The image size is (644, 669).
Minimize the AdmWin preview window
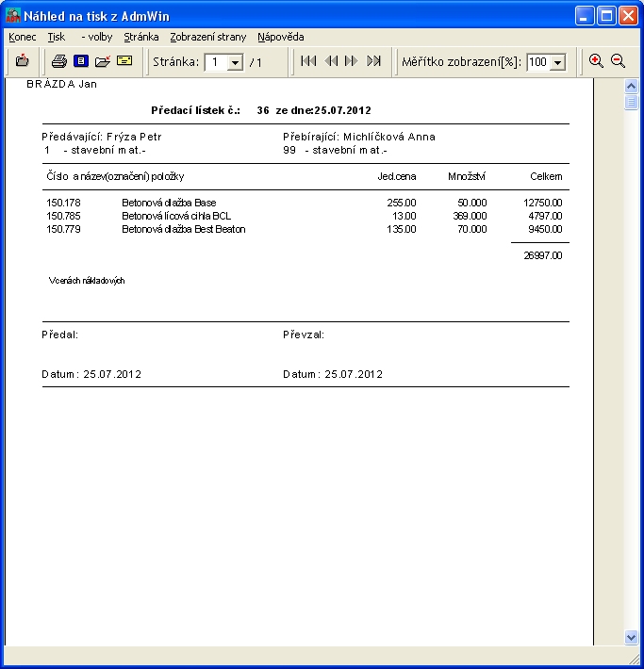[x=585, y=16]
